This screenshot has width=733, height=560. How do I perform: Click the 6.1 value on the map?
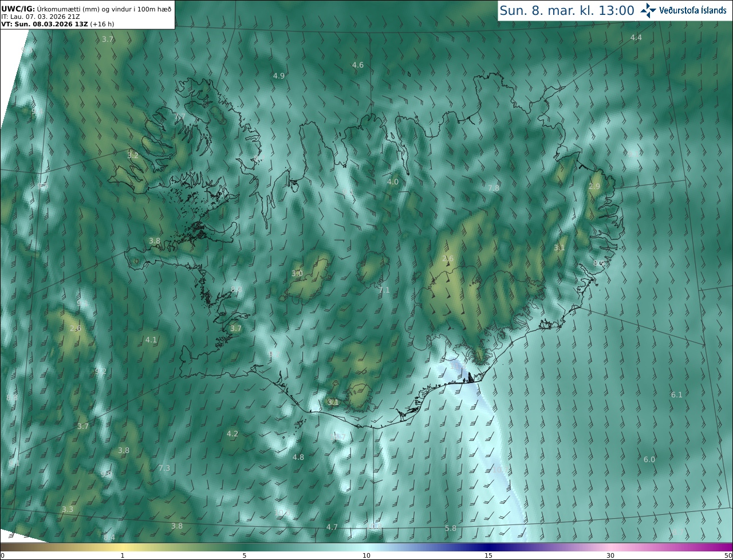[677, 395]
